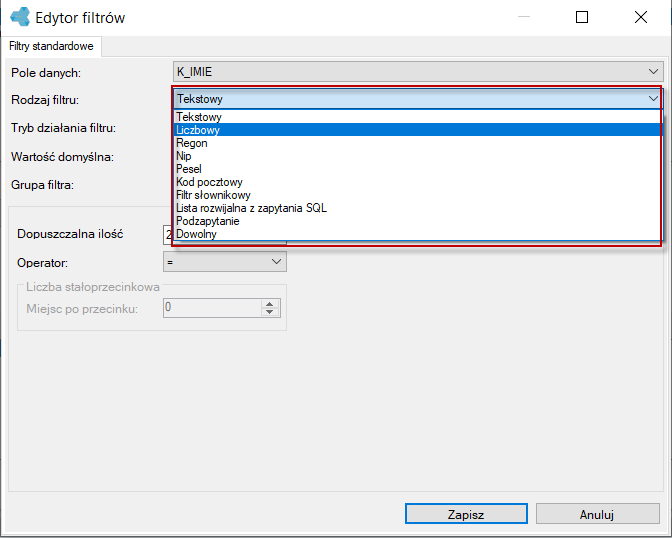
Task: Pick Filtr słownikowy option
Action: pos(417,195)
